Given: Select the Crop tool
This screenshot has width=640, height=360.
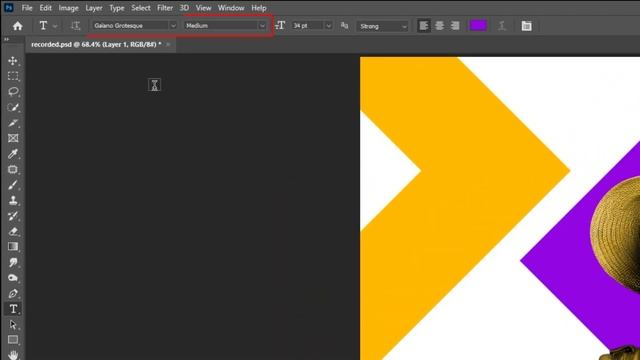Looking at the screenshot, I should click(13, 123).
